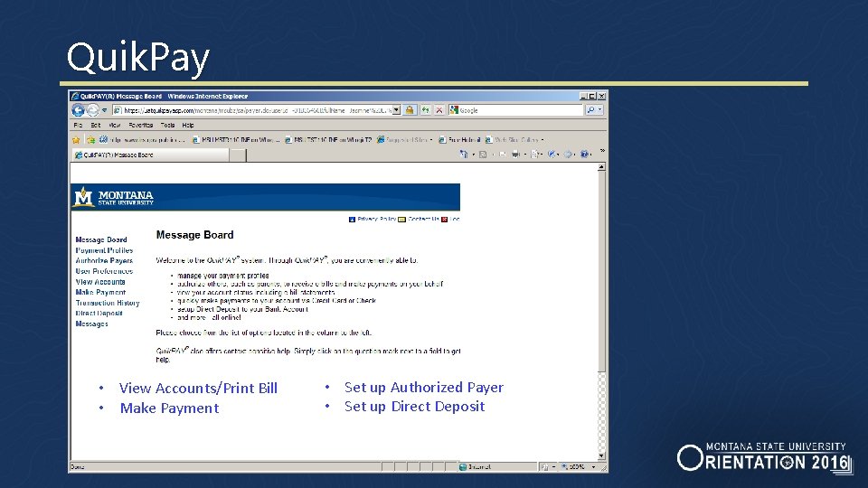Click the 'Done' status bar text

78,467
